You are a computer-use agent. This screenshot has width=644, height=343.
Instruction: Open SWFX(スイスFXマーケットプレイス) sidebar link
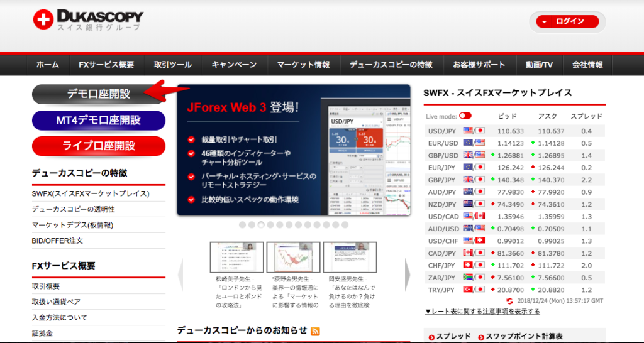tap(91, 193)
